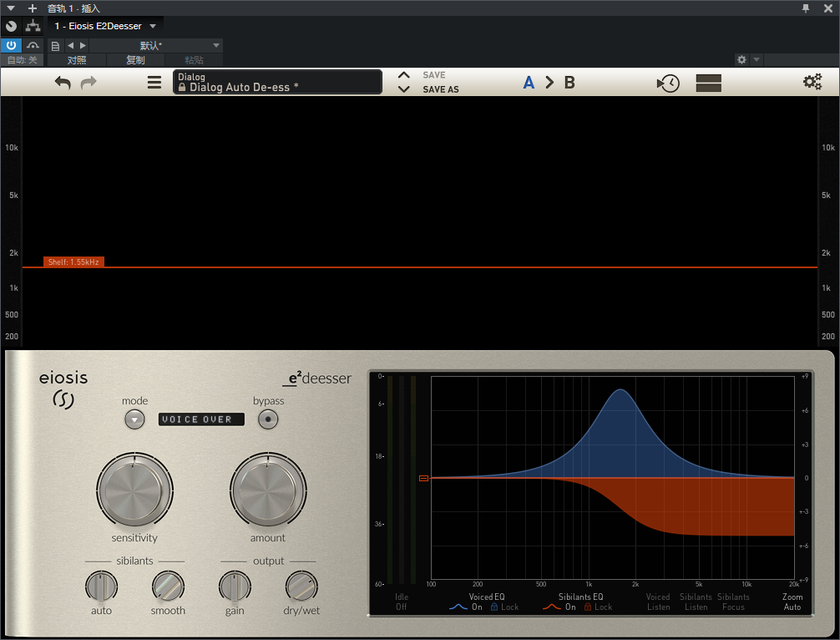This screenshot has height=640, width=840.
Task: Expand the top-left window menu triangle
Action: click(x=11, y=8)
